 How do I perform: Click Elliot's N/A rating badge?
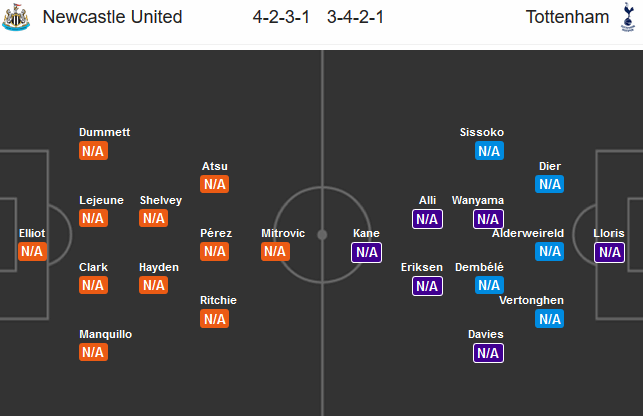coord(32,251)
